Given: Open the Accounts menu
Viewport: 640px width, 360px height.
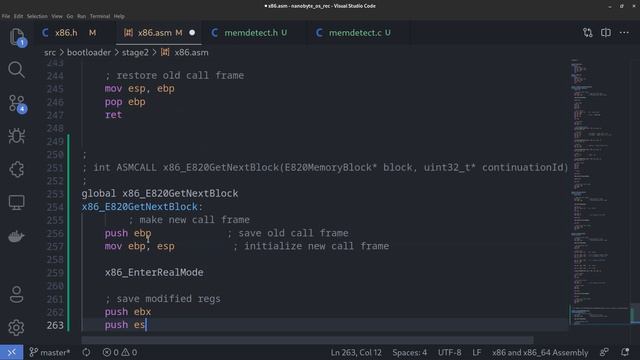Looking at the screenshot, I should coord(16,294).
